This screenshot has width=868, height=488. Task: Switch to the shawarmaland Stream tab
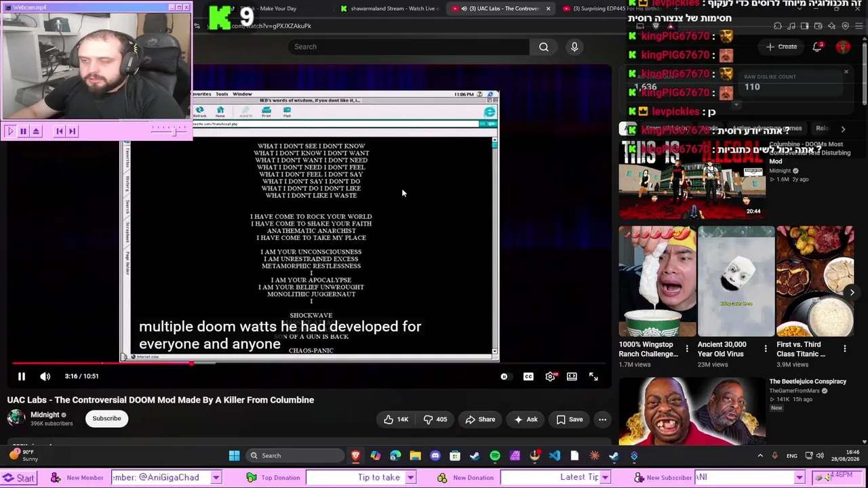click(x=390, y=9)
